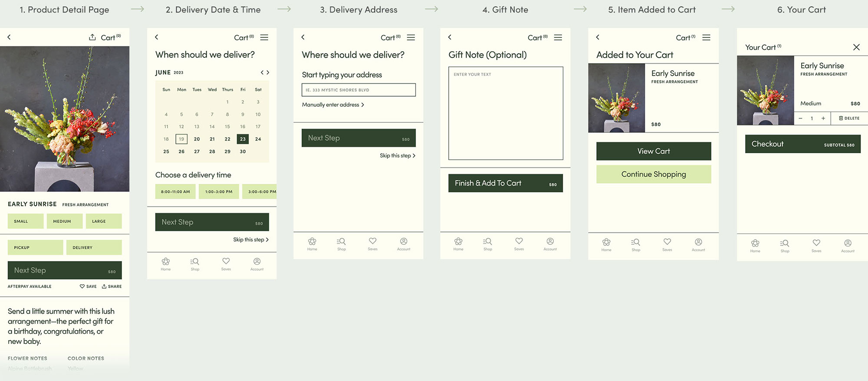Click Checkout button in Your Cart
The image size is (868, 381).
pos(803,144)
